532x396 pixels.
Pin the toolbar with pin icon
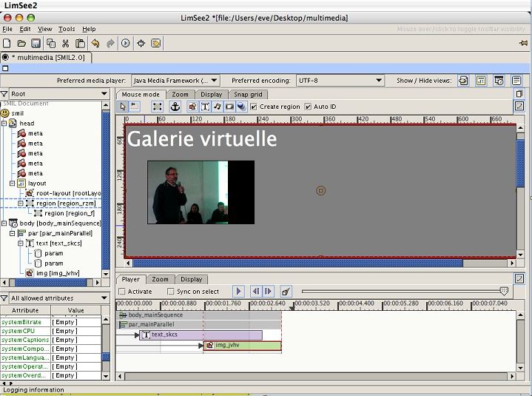(523, 43)
